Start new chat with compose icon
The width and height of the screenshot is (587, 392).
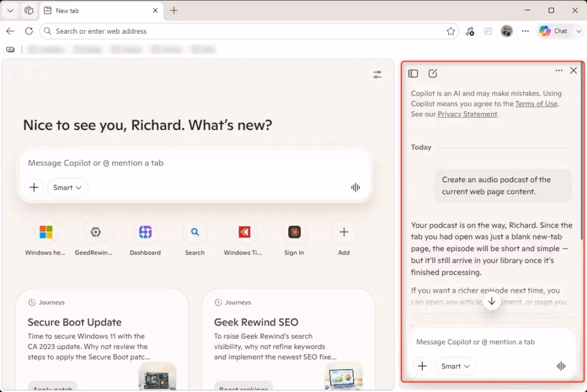(x=433, y=73)
